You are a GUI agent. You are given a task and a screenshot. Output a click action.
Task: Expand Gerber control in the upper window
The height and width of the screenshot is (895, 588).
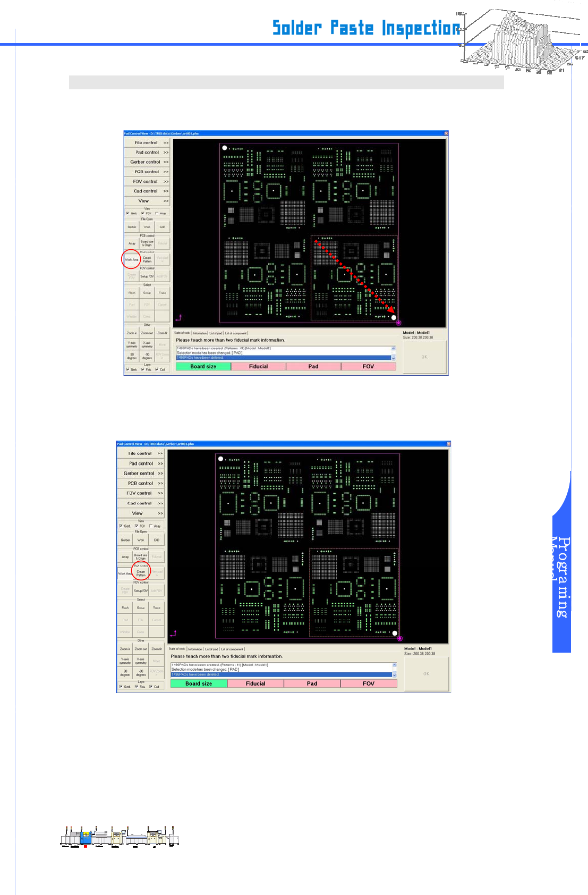coord(147,162)
